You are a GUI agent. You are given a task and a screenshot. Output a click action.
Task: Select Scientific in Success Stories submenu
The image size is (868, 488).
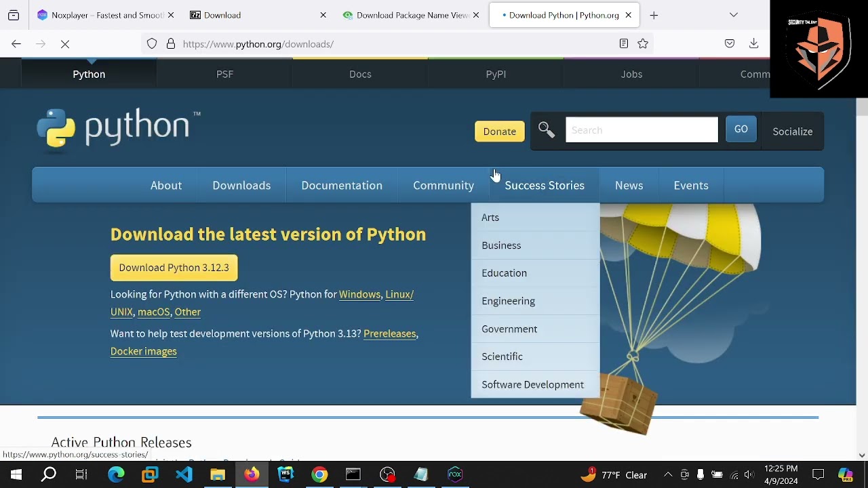point(536,357)
